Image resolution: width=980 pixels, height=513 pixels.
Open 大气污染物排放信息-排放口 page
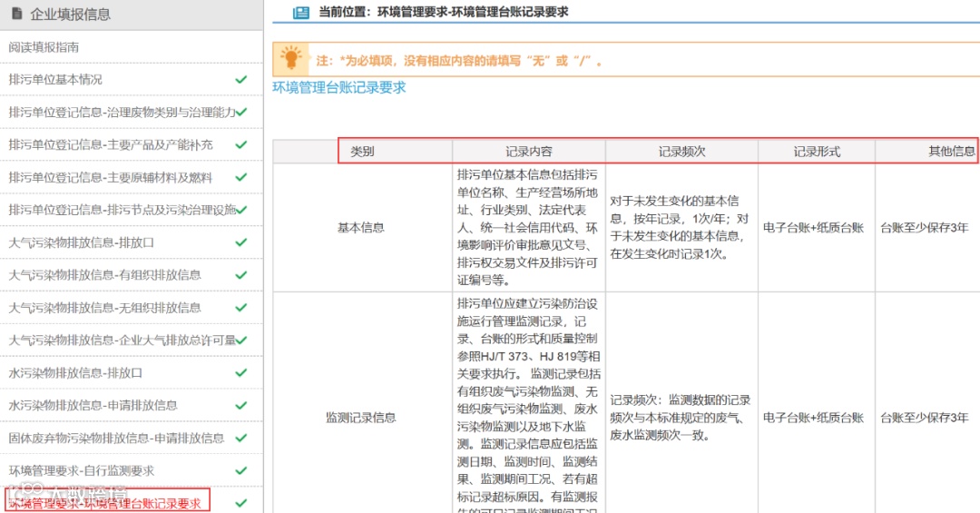(x=82, y=242)
